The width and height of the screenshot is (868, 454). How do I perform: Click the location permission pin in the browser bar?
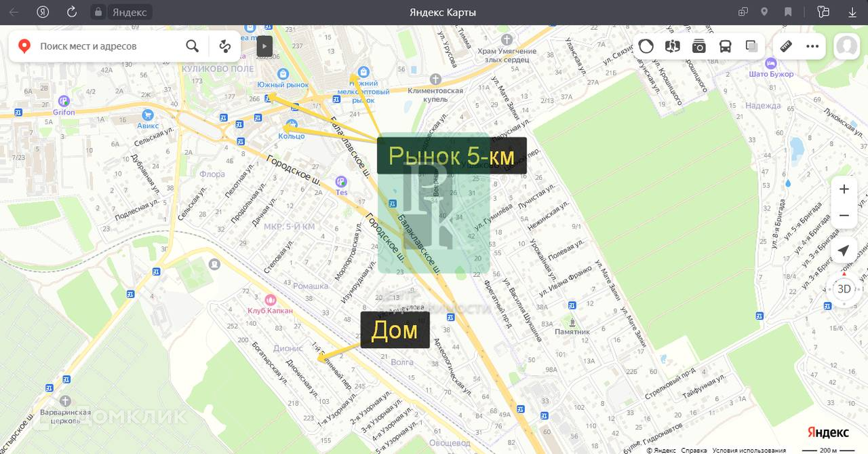coord(764,12)
